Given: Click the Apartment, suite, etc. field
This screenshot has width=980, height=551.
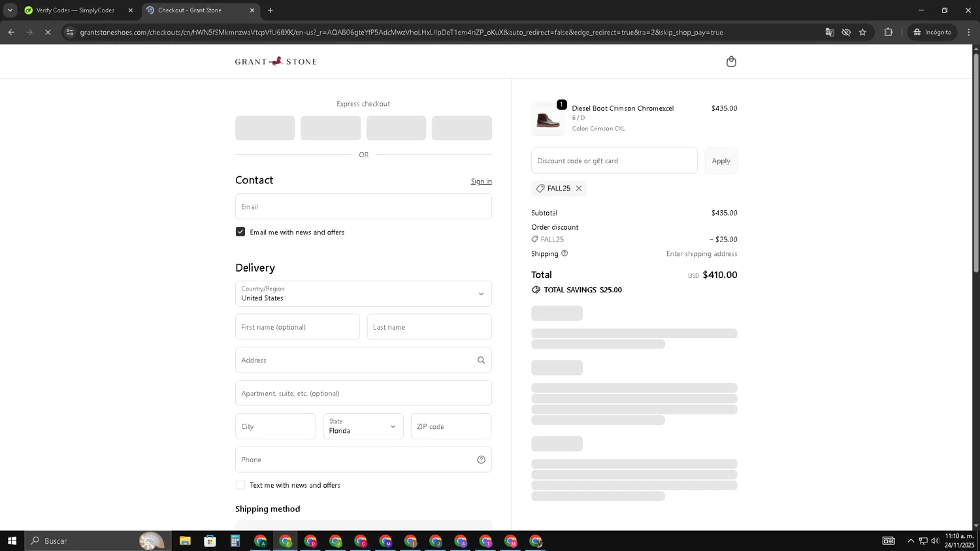Looking at the screenshot, I should click(363, 394).
